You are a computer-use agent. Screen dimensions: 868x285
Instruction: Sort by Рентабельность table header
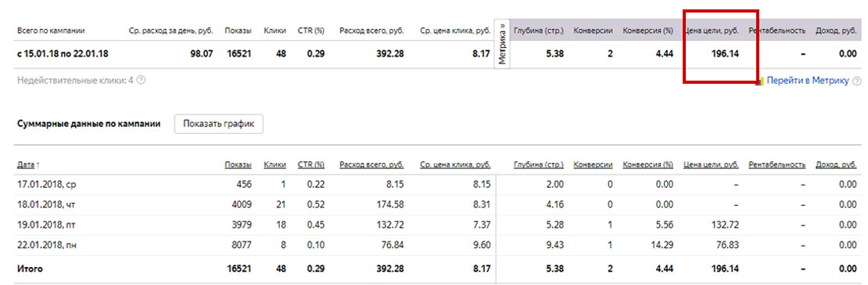[777, 164]
